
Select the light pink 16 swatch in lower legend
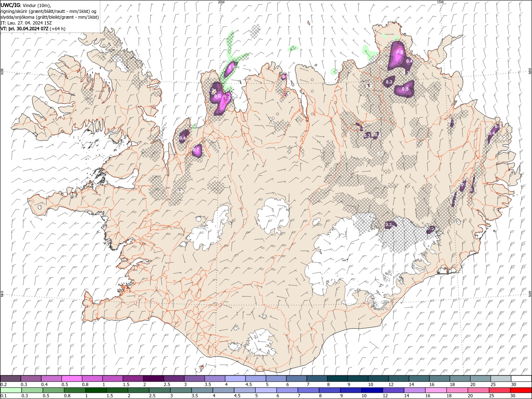pyautogui.click(x=436, y=390)
